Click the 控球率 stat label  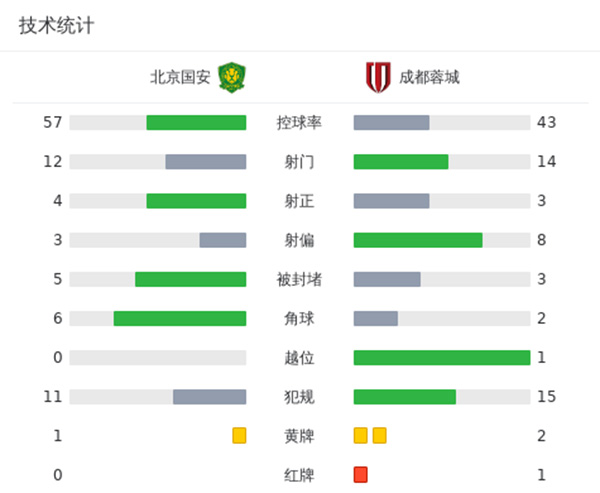(x=299, y=123)
